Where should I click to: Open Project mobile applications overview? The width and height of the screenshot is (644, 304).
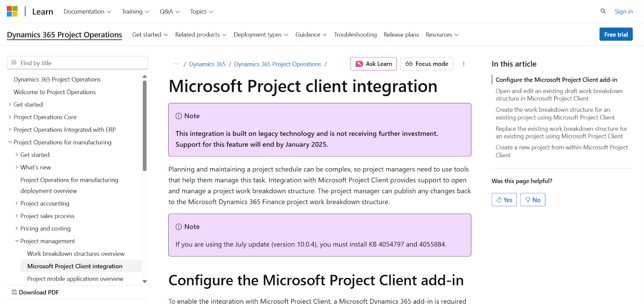[x=75, y=279]
